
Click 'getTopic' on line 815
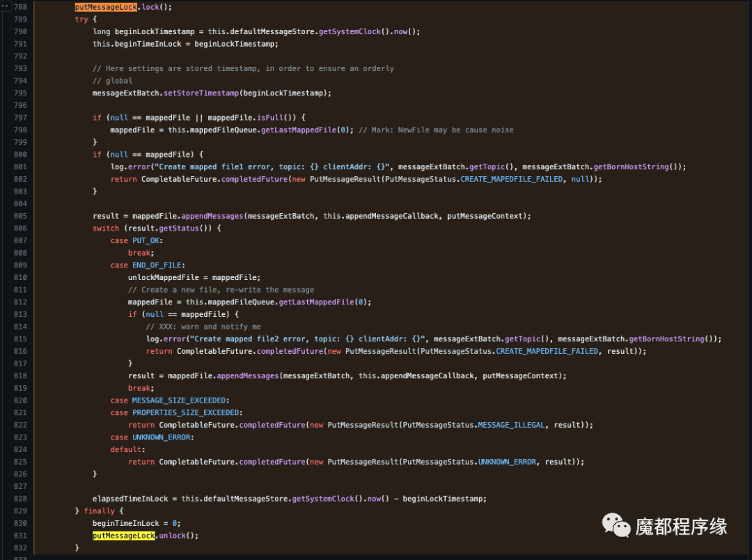(523, 339)
